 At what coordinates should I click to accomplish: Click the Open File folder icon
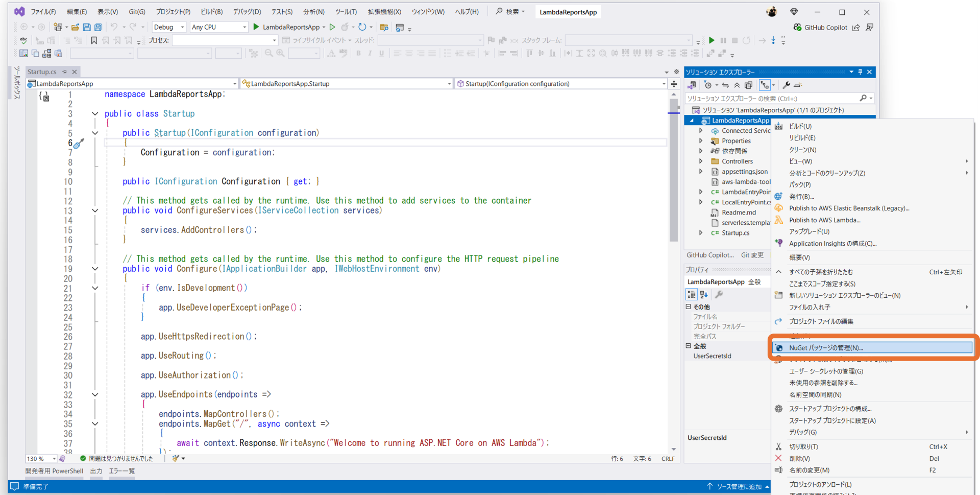pos(75,27)
